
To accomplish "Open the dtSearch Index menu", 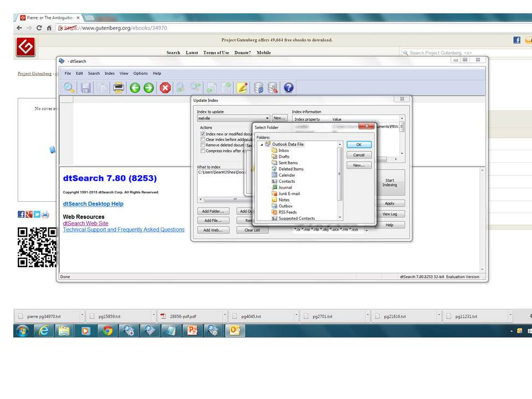I will tap(110, 73).
